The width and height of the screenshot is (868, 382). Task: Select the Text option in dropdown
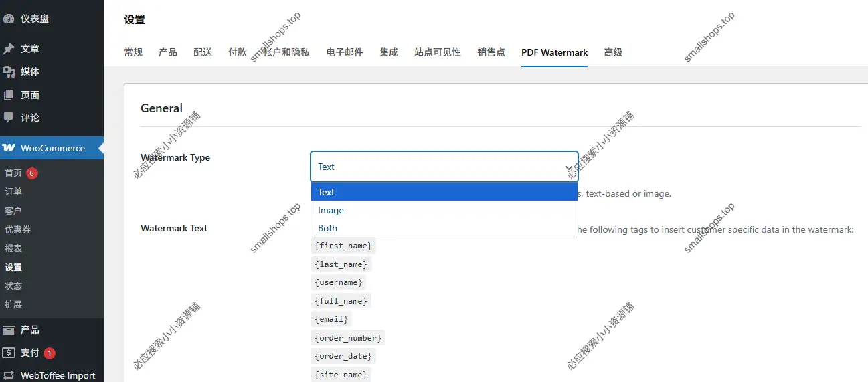pyautogui.click(x=444, y=192)
